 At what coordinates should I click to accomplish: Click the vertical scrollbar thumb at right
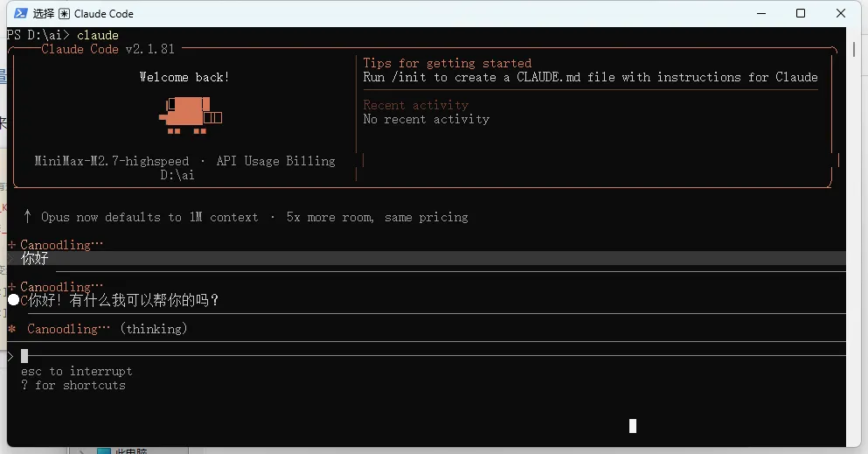(x=854, y=49)
